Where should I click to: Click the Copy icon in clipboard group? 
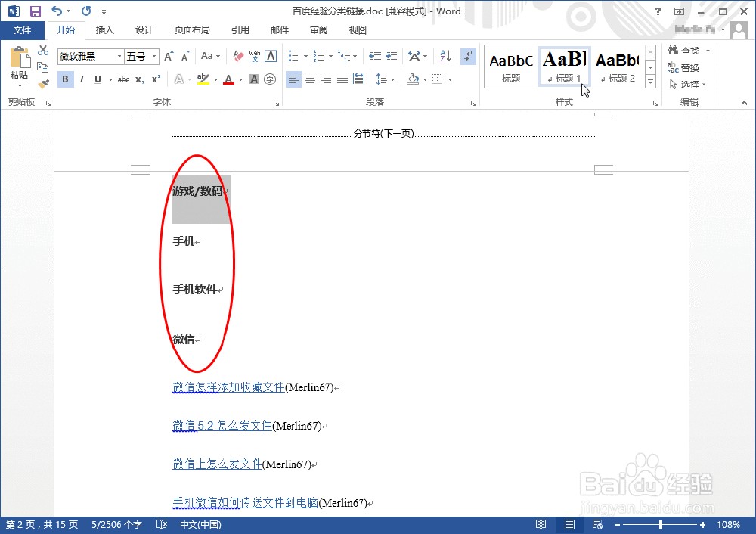click(43, 67)
